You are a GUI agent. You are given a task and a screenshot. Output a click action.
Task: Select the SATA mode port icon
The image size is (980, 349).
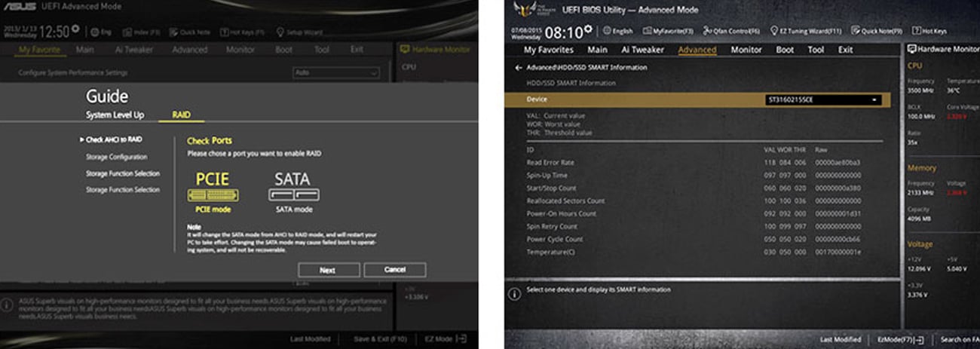pos(292,195)
